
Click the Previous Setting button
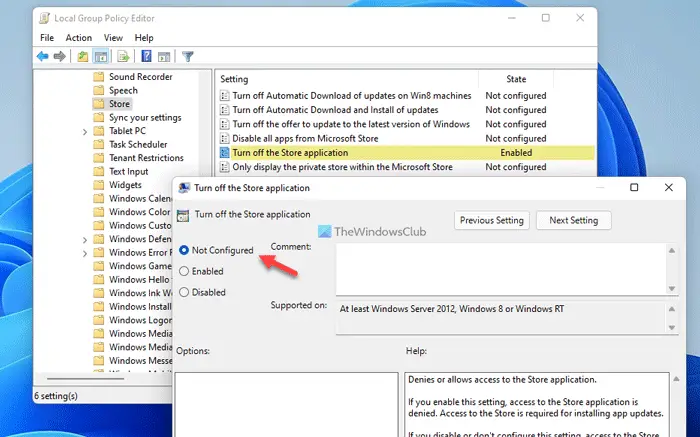point(492,221)
